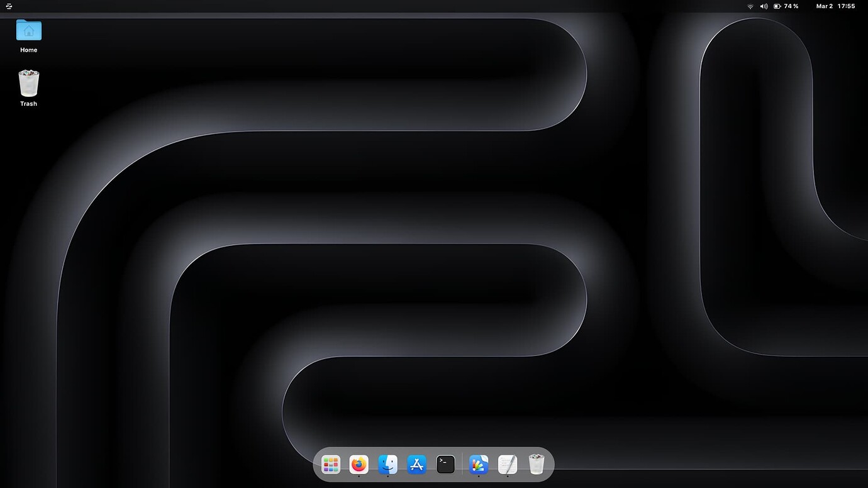Click the 74 % battery percentage text

(x=791, y=6)
